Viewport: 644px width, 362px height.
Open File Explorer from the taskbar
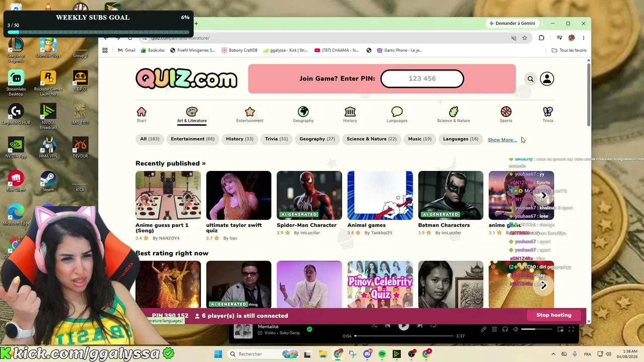pos(323,354)
